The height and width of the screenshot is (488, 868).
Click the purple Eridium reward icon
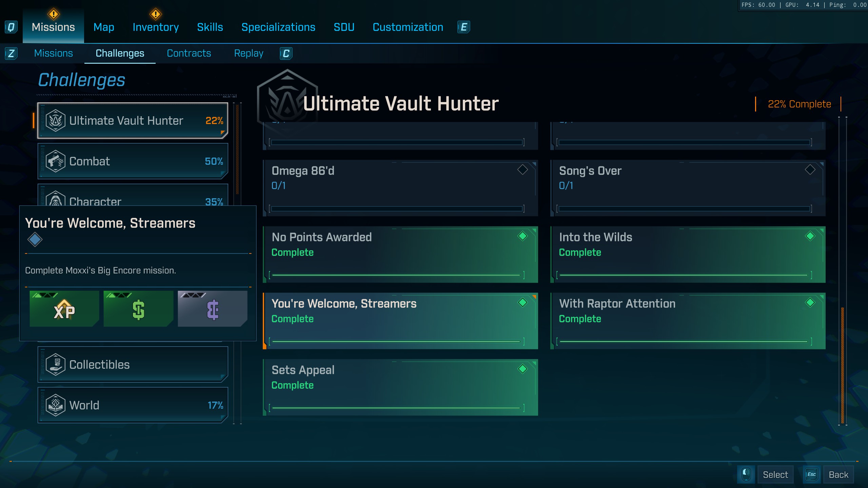tap(213, 309)
